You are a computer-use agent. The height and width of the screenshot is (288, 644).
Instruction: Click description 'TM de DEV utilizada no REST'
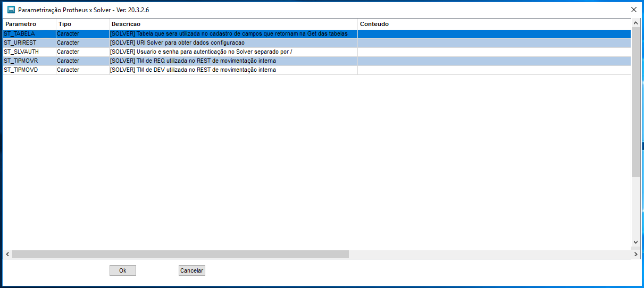233,70
